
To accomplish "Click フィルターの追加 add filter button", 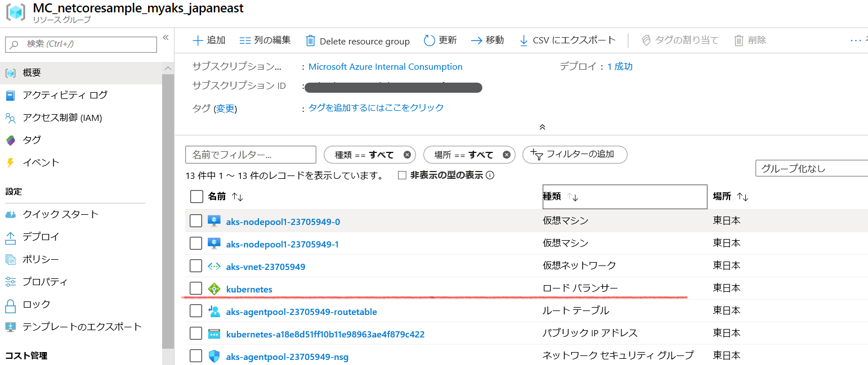I will (x=575, y=155).
